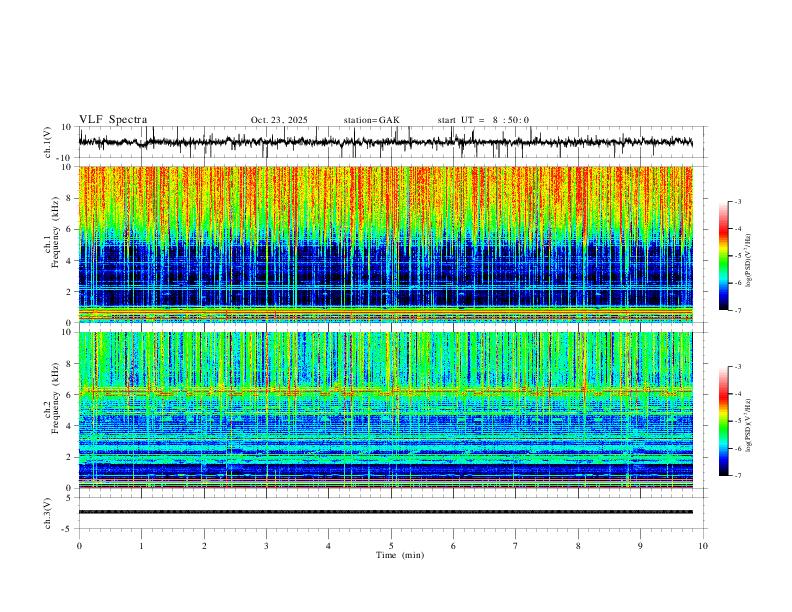Click the date "Oct. 23, 2025"
This screenshot has width=792, height=612.
(x=279, y=120)
